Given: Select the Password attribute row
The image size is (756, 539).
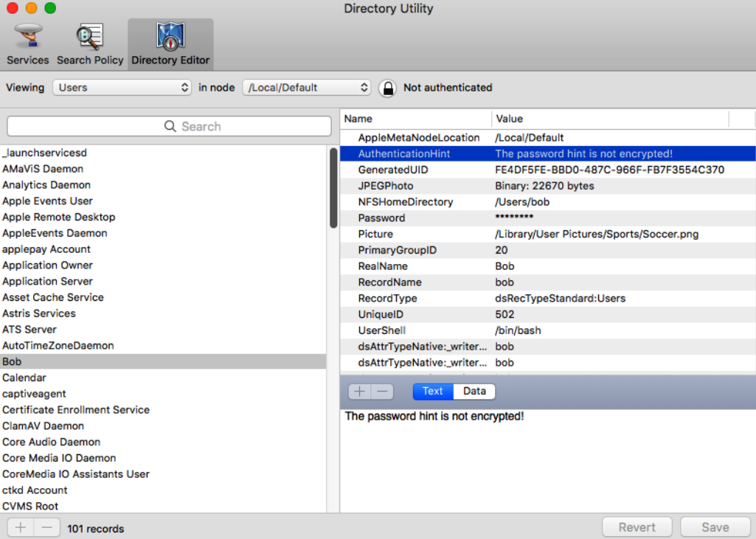Looking at the screenshot, I should [548, 218].
